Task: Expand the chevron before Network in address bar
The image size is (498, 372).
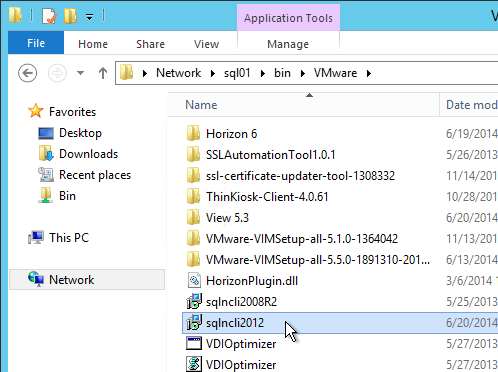Action: point(145,73)
